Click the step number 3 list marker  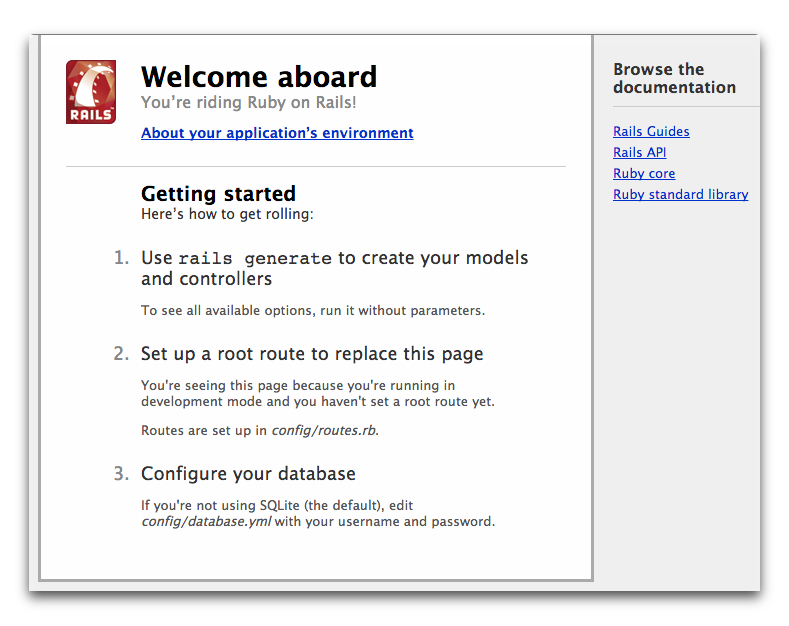point(121,474)
